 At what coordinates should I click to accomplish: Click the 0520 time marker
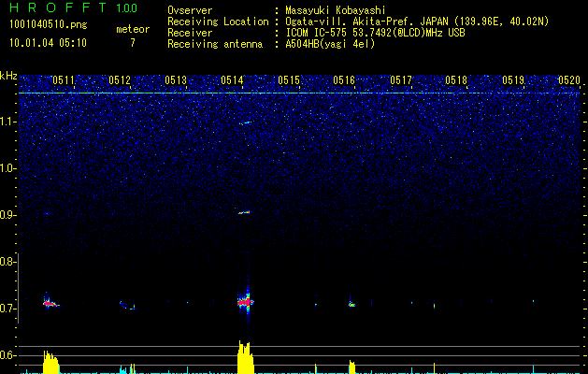coord(569,79)
